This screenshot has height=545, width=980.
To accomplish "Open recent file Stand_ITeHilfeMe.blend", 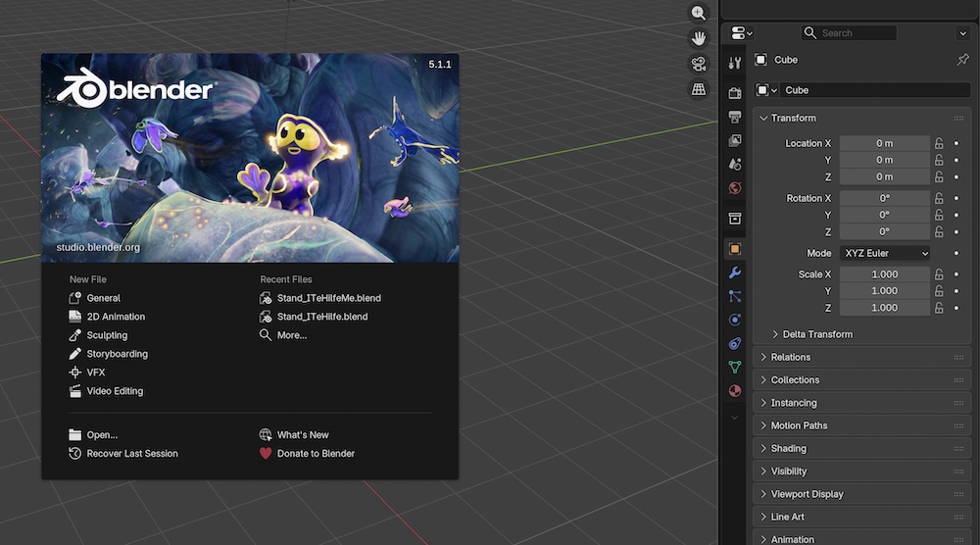I will click(320, 298).
